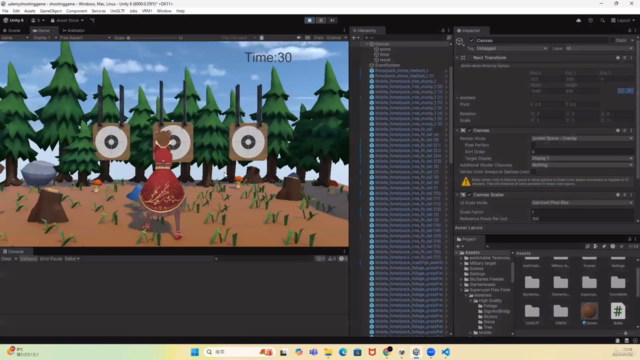The image size is (640, 360).
Task: Open Additional Shader Channels dropdown
Action: point(582,165)
